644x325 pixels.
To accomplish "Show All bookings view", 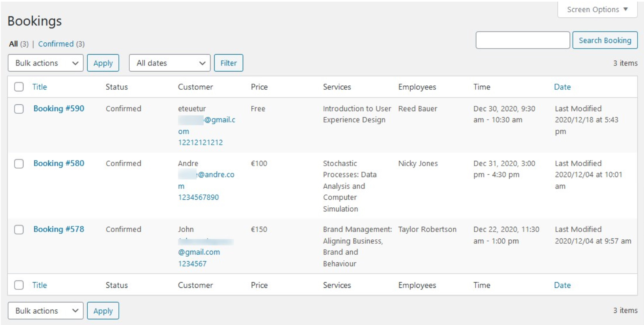I will 13,44.
